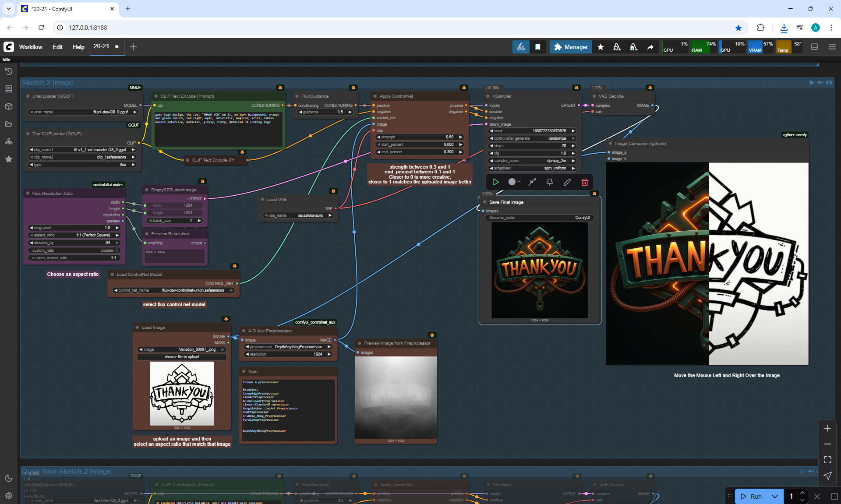Toggle the eye icon on Sketch 2 Image group
This screenshot has width=841, height=504.
(829, 82)
